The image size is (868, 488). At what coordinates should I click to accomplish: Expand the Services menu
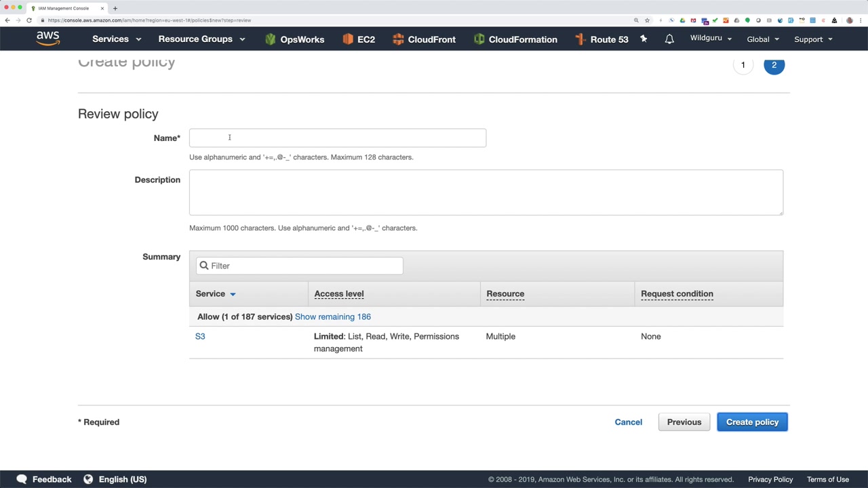point(117,39)
